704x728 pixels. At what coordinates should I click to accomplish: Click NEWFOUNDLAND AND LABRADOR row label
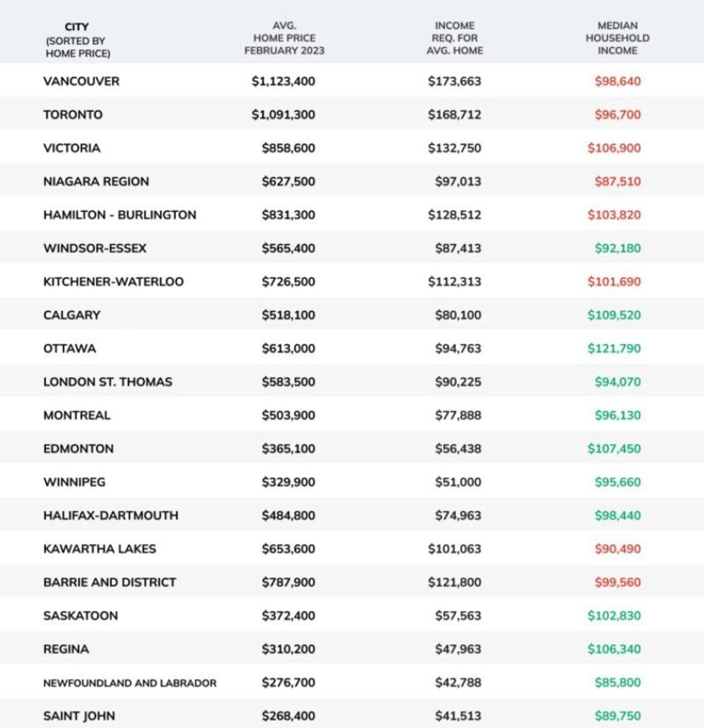(x=130, y=683)
